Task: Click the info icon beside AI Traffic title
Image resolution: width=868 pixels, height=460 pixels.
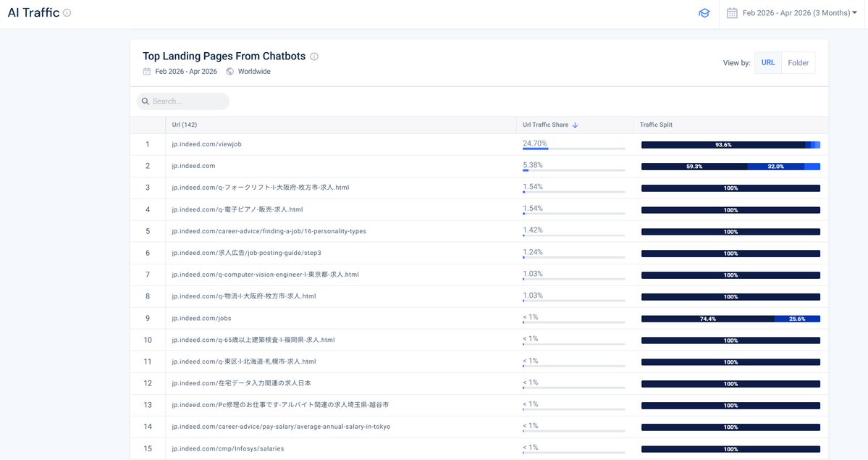Action: (x=67, y=13)
